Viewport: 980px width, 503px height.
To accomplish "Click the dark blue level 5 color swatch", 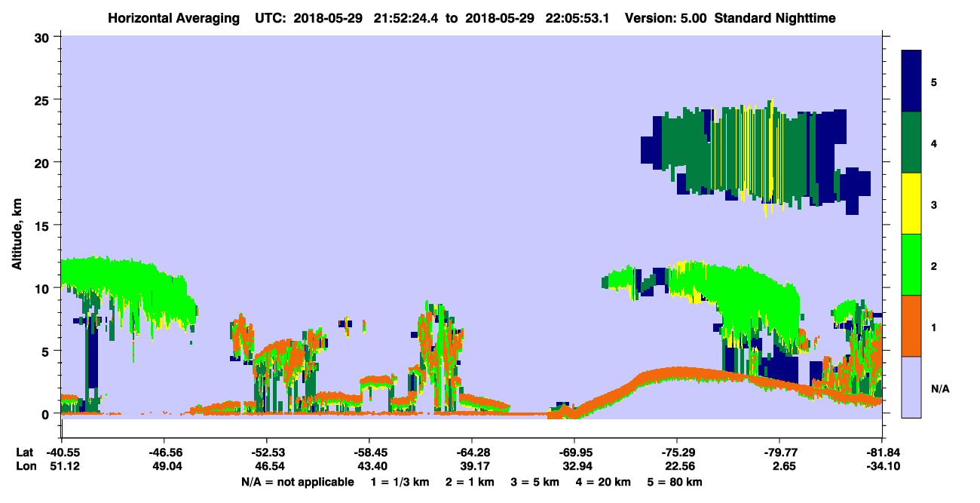I will [x=911, y=81].
